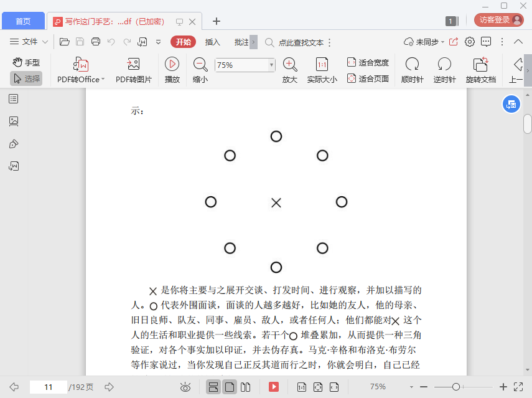Click 缩小 zoom out tool
The width and height of the screenshot is (532, 398).
tap(200, 70)
